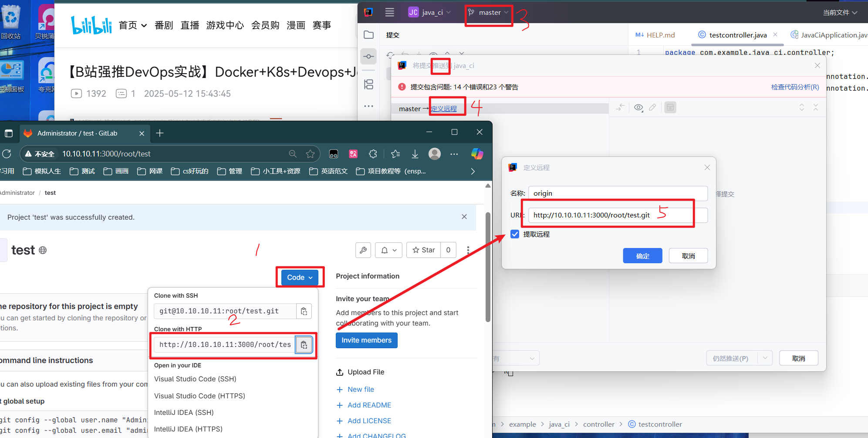The width and height of the screenshot is (868, 438).
Task: Click the 确定 button in remote dialog
Action: click(642, 256)
